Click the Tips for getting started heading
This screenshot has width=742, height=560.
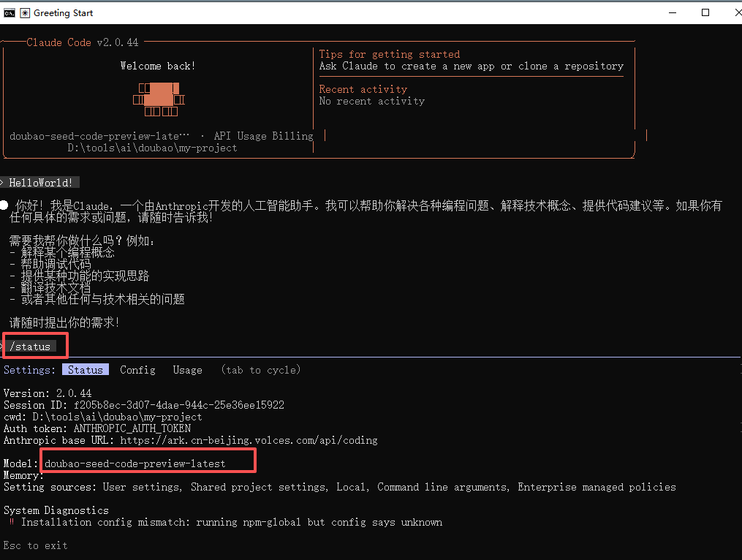pos(390,54)
